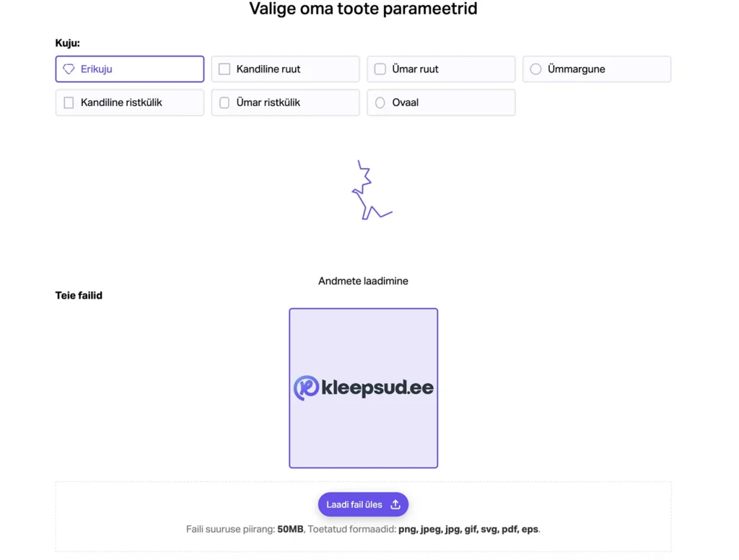Choose the Kandiline ruut shape

pos(285,69)
